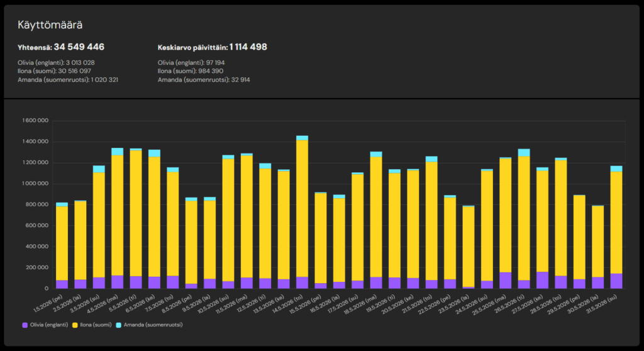Click the Ilona (suomi): 984 390 daily average
The width and height of the screenshot is (644, 351).
(191, 71)
